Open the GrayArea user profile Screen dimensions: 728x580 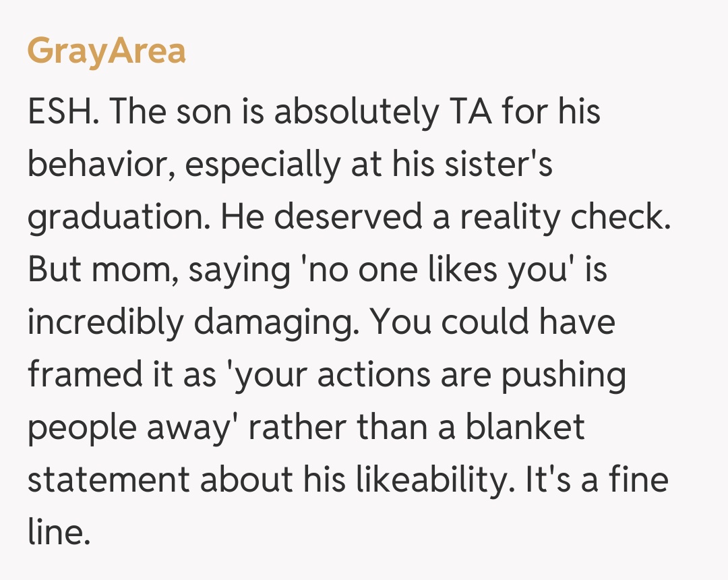[107, 52]
